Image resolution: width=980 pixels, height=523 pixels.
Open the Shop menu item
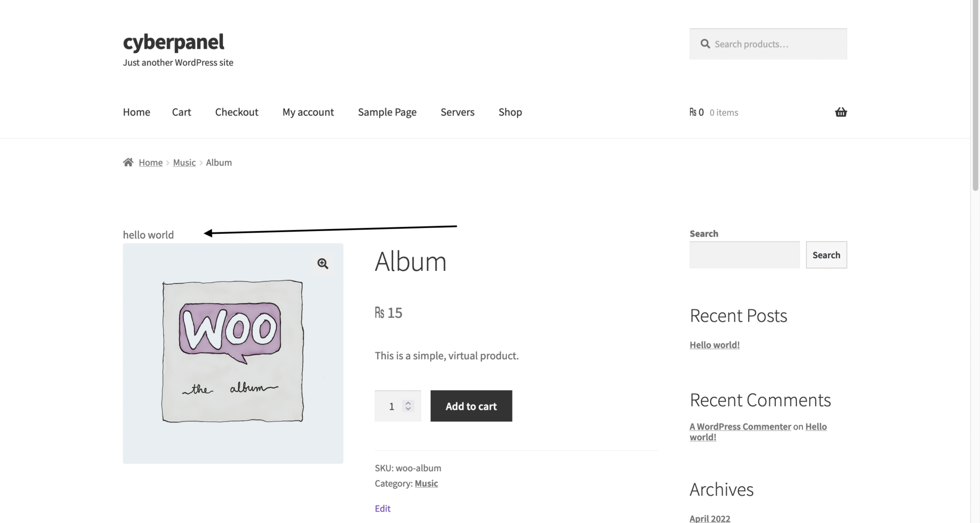(510, 112)
